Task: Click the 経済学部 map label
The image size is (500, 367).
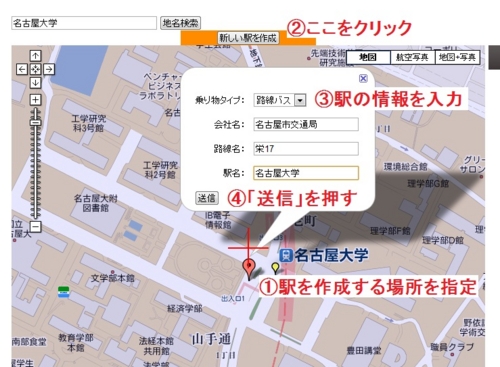Action: click(185, 309)
